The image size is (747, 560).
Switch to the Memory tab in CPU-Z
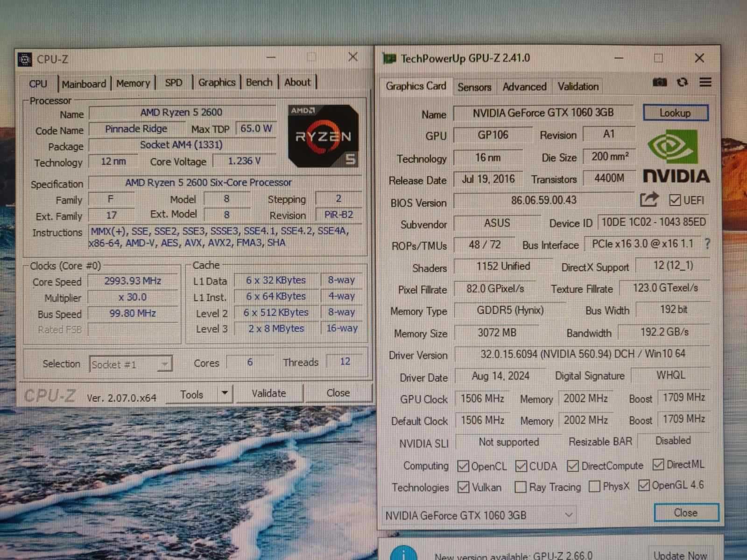(133, 84)
